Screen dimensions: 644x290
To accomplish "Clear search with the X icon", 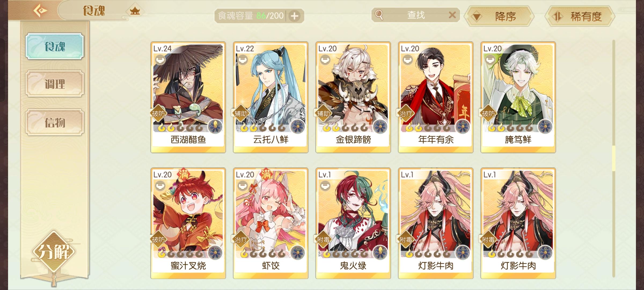I will pos(452,15).
